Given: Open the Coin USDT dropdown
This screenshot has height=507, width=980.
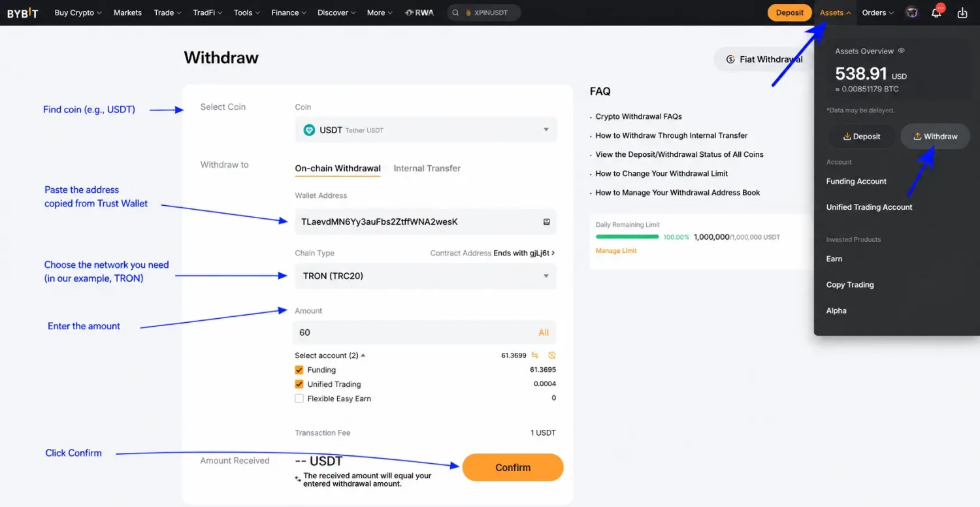Looking at the screenshot, I should [x=426, y=130].
